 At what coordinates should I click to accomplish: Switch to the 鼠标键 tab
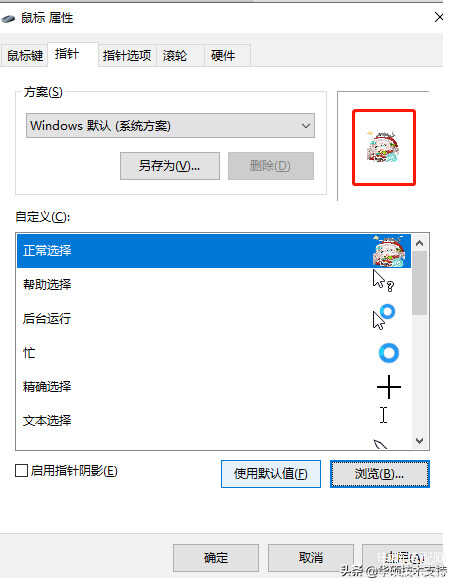tap(25, 56)
